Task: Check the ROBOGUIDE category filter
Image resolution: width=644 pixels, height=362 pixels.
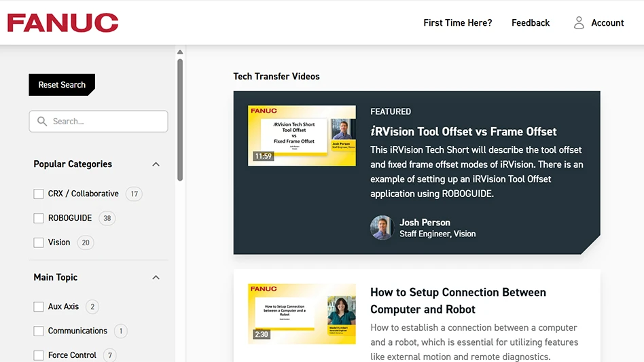Action: tap(39, 218)
